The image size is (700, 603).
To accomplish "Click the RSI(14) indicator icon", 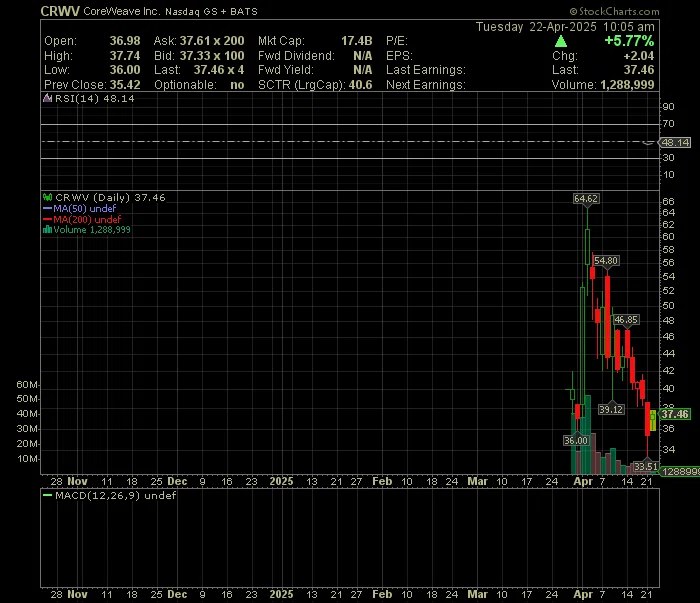I will (x=47, y=98).
